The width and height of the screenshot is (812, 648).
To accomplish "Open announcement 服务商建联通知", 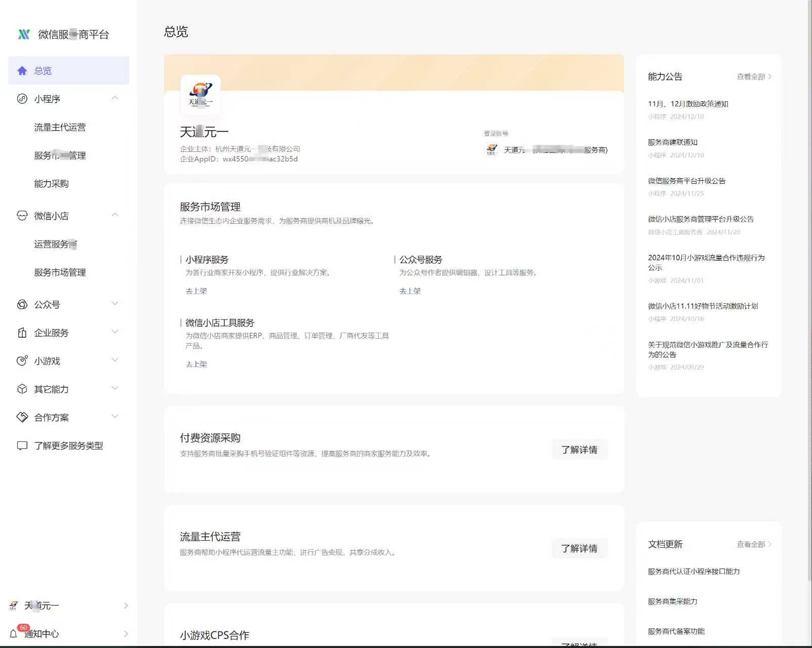I will click(x=673, y=142).
